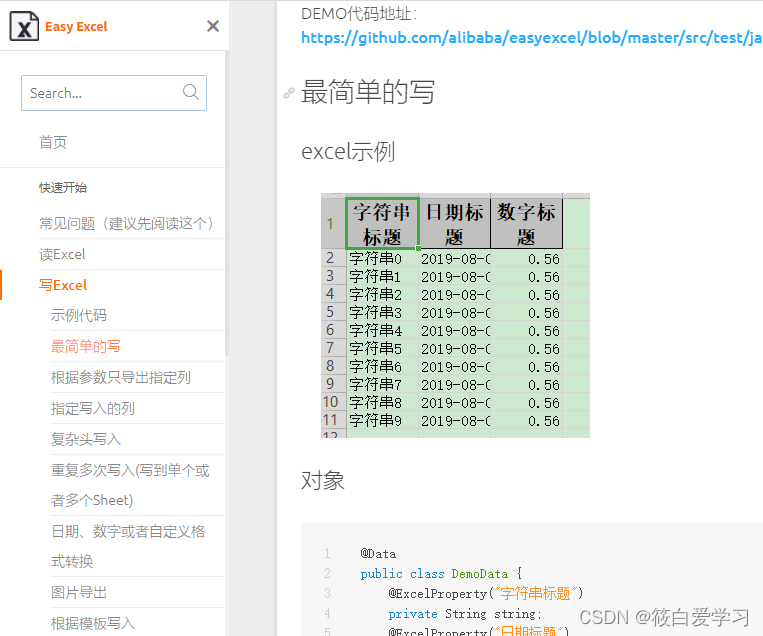Open 图片导出 entry
This screenshot has height=636, width=763.
[79, 592]
